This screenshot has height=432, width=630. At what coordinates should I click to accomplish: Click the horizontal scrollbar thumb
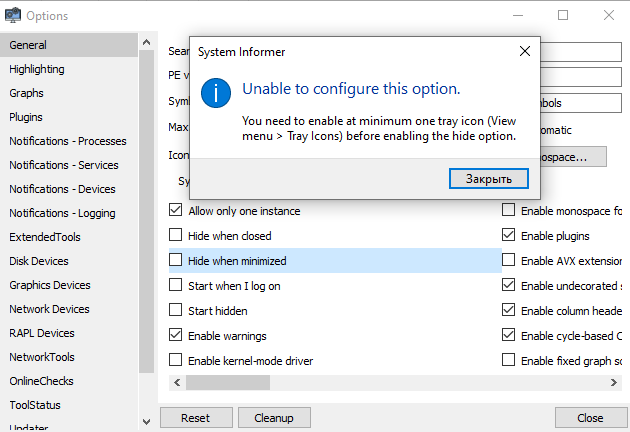click(228, 383)
